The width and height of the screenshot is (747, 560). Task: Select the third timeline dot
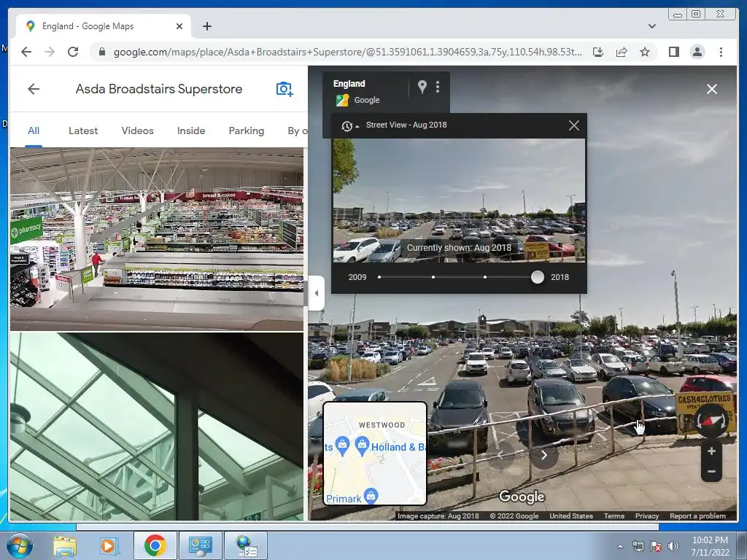pyautogui.click(x=485, y=277)
